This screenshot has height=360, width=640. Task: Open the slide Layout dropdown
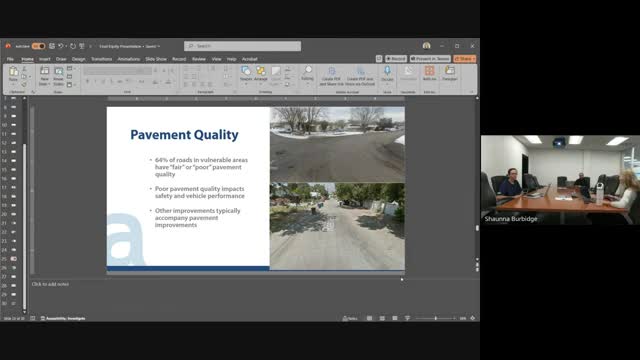[x=71, y=69]
